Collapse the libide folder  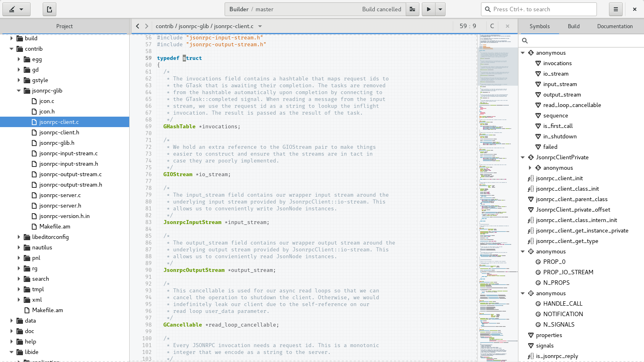(x=11, y=352)
